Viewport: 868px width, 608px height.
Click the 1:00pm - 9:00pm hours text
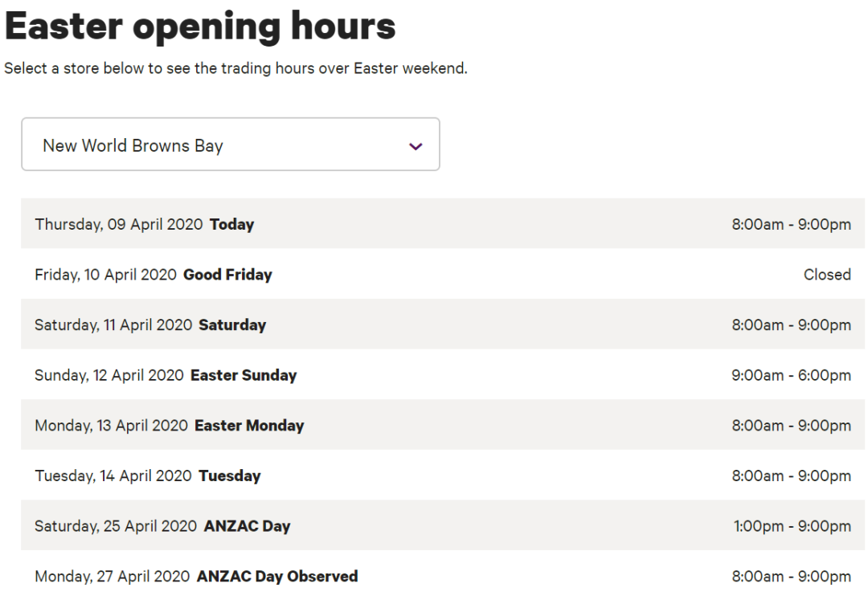pyautogui.click(x=792, y=526)
